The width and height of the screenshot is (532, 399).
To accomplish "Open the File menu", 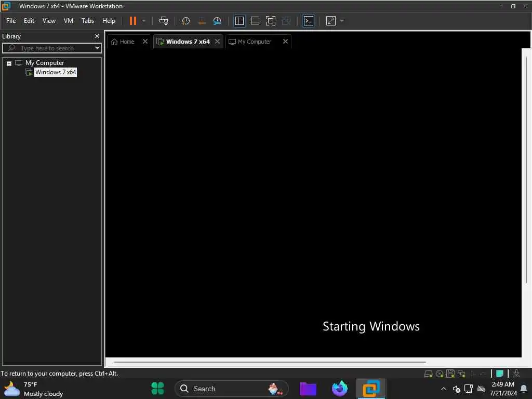I will (x=11, y=21).
